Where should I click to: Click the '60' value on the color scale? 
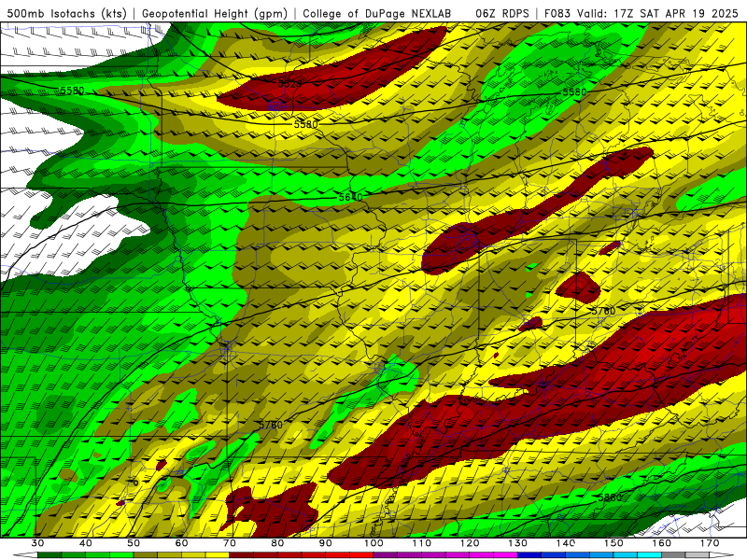181,543
